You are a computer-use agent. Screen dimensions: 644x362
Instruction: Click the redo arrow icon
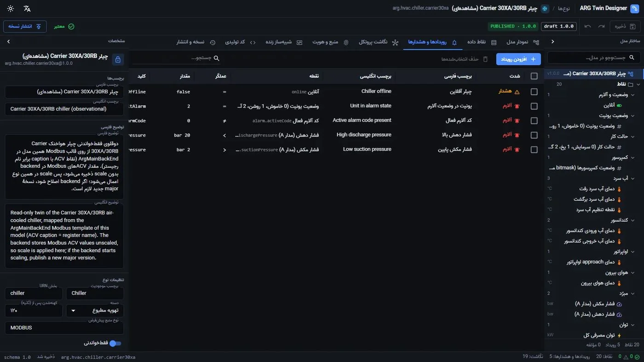click(601, 26)
